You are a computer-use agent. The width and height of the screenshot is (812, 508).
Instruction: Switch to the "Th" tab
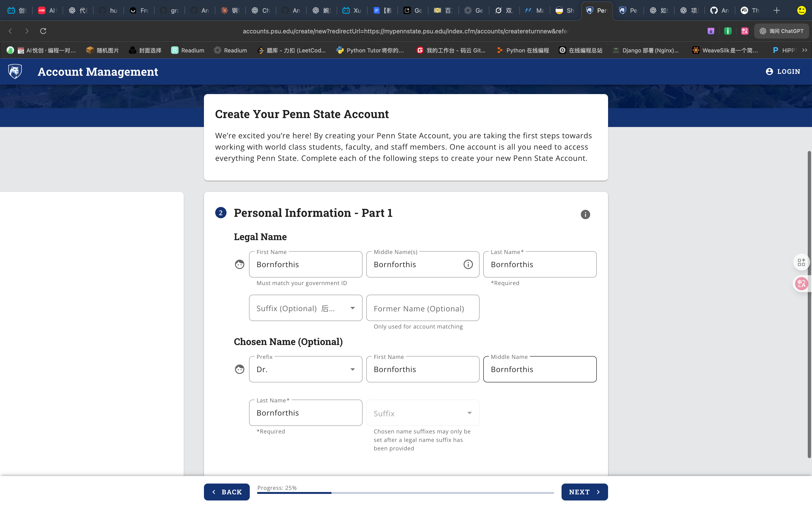(750, 10)
